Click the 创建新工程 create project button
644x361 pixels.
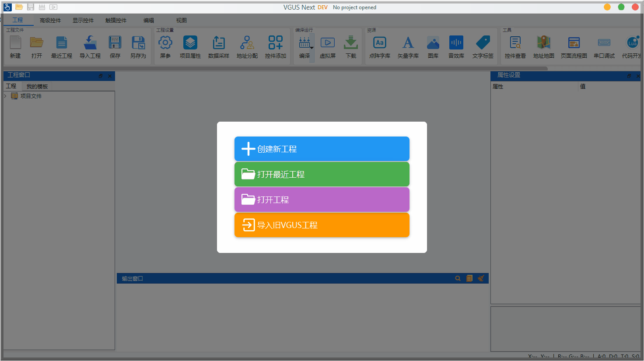pyautogui.click(x=322, y=149)
